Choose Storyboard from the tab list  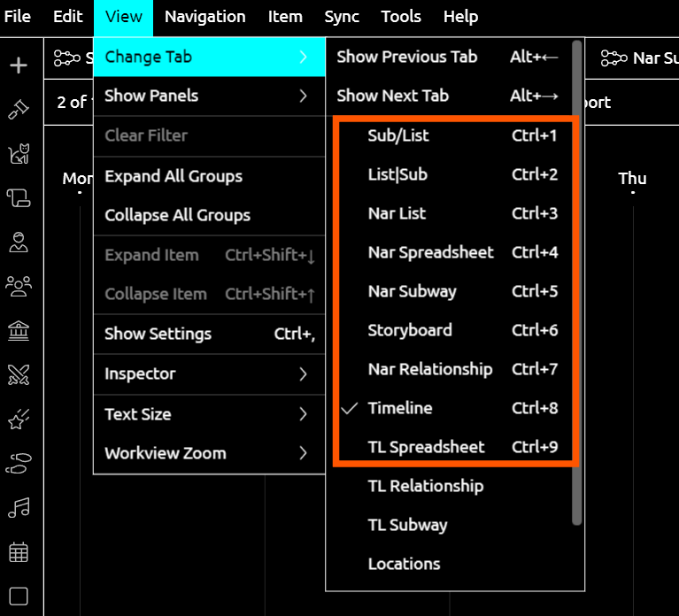click(x=410, y=330)
